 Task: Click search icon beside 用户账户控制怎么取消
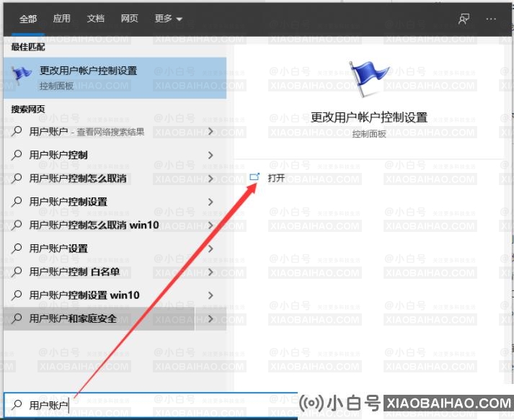(x=17, y=178)
